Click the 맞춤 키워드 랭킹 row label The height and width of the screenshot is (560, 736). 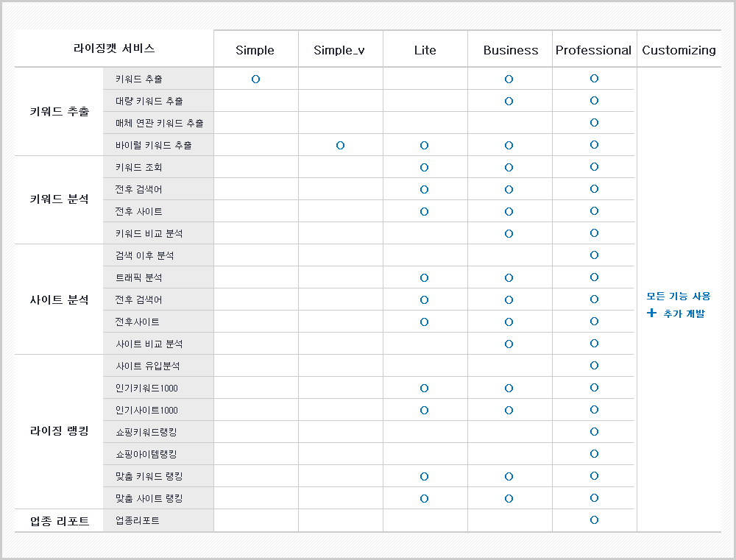149,476
